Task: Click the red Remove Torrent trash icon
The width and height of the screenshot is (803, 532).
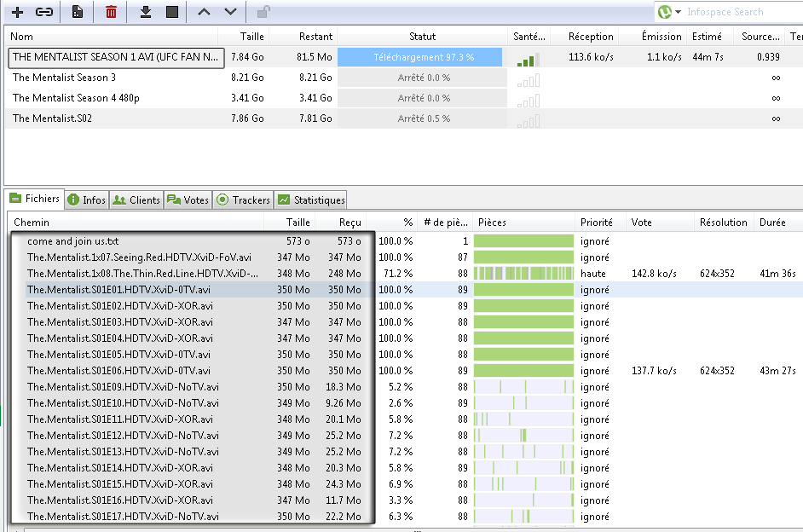Action: coord(111,12)
